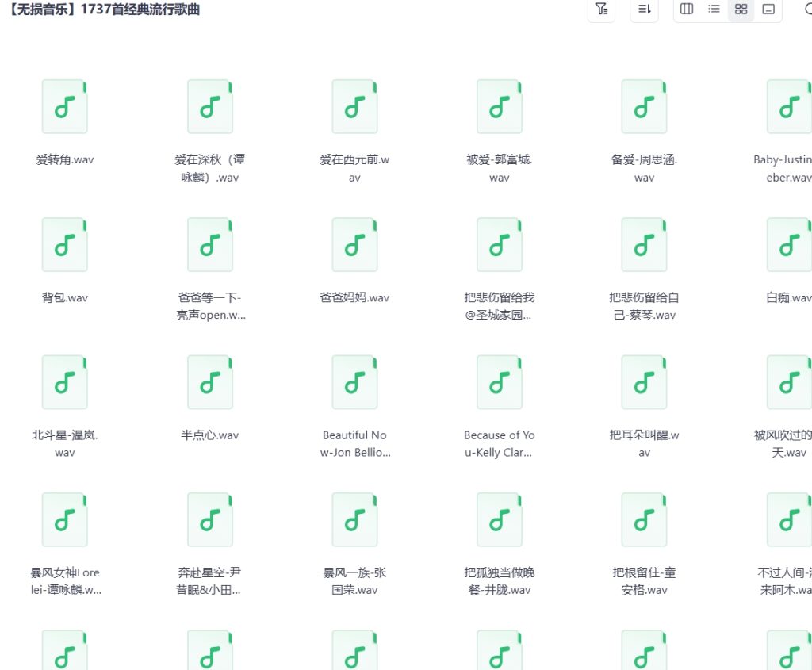The image size is (812, 670).
Task: Switch to list view layout
Action: 714,10
